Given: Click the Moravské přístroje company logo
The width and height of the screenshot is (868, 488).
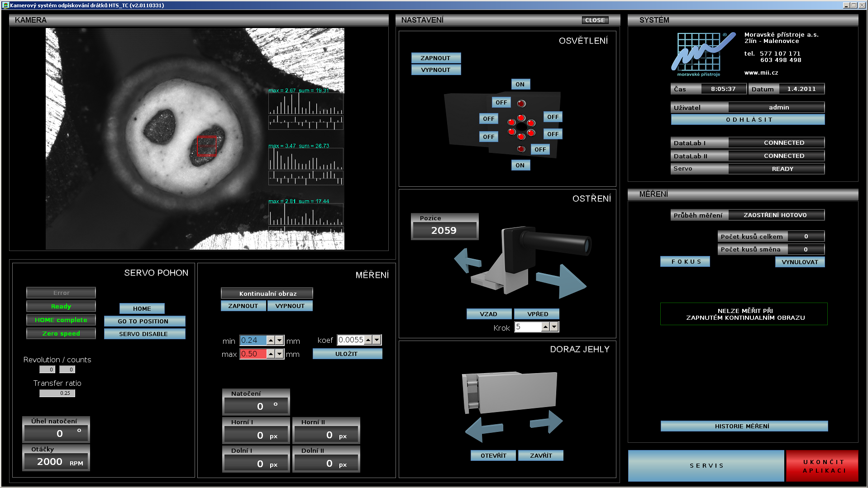Looking at the screenshot, I should tap(701, 54).
